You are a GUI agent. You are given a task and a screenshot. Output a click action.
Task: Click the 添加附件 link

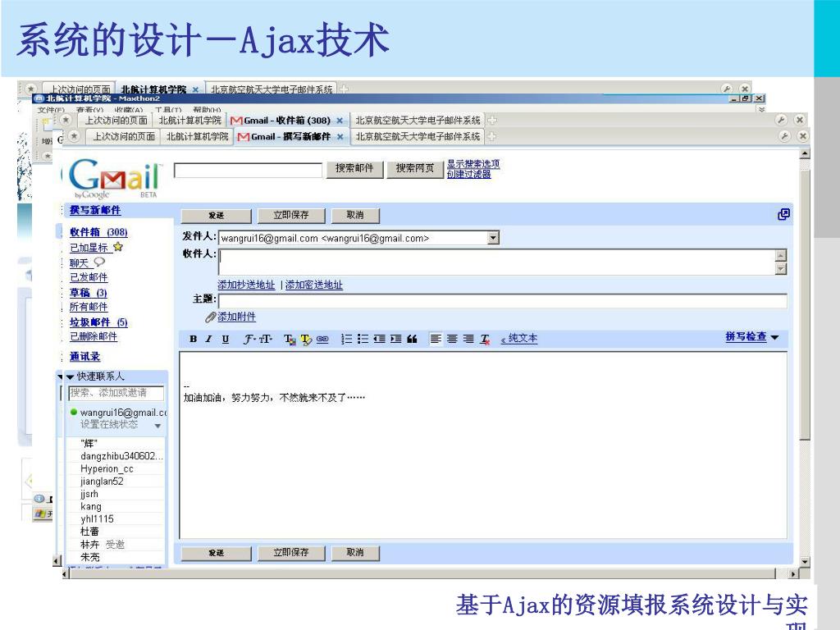point(236,317)
